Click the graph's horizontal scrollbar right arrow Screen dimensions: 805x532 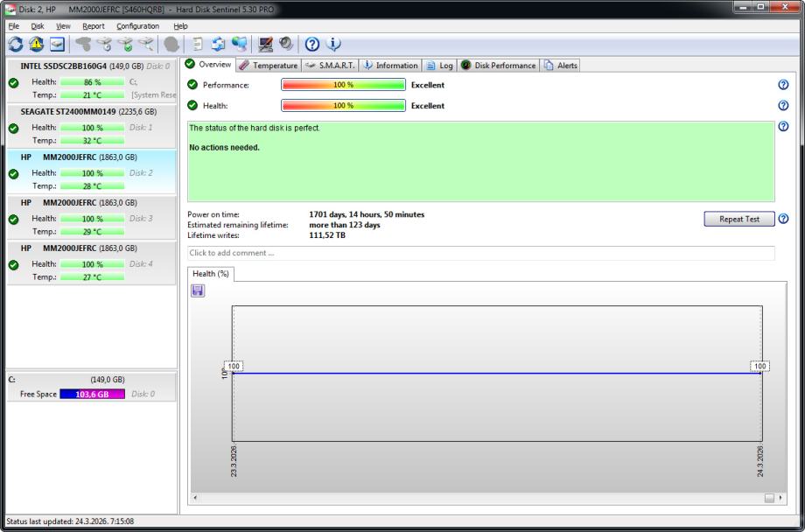(x=780, y=498)
